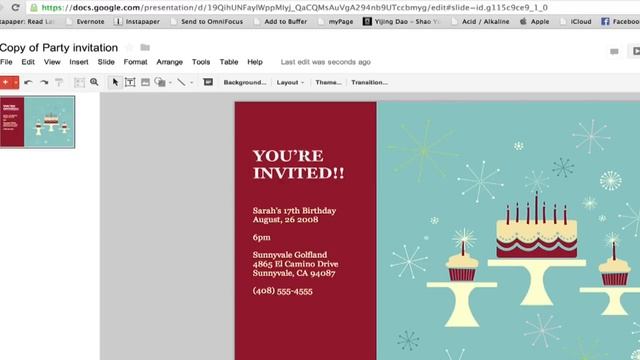Click the Instapaper bookmark

(137, 22)
